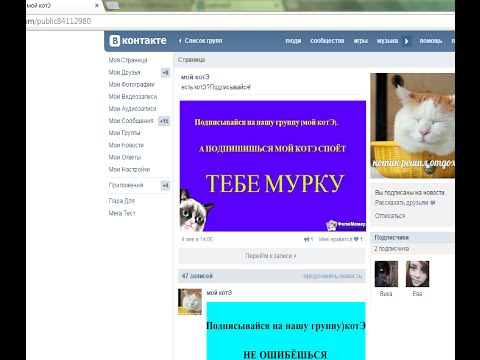The image size is (480, 360).
Task: Open group avatar thumbnail on wall post
Action: click(x=190, y=302)
